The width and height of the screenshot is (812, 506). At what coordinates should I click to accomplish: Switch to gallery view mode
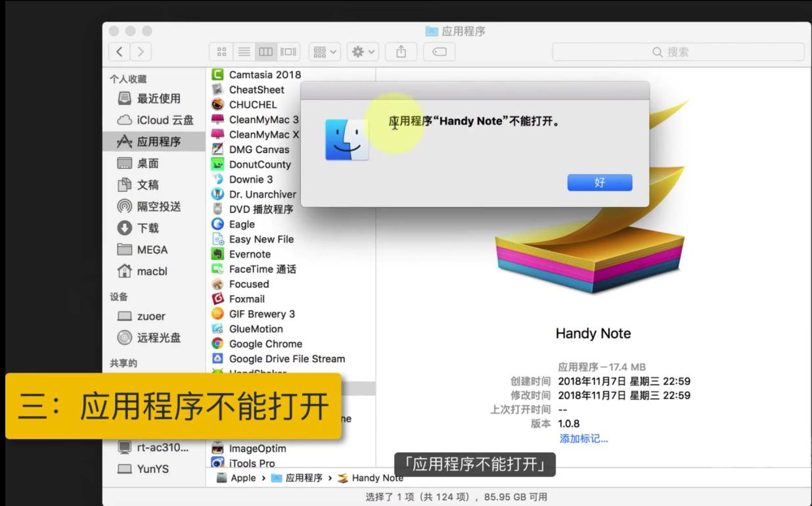pyautogui.click(x=287, y=51)
